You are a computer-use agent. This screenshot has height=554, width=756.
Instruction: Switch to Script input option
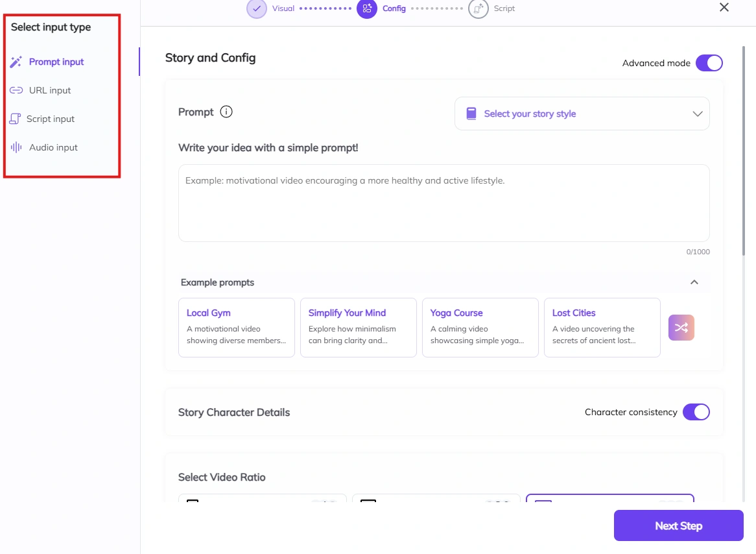pyautogui.click(x=50, y=119)
